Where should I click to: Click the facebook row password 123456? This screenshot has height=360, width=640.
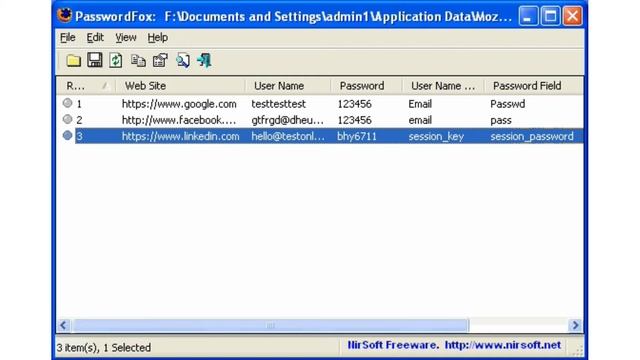pos(354,120)
